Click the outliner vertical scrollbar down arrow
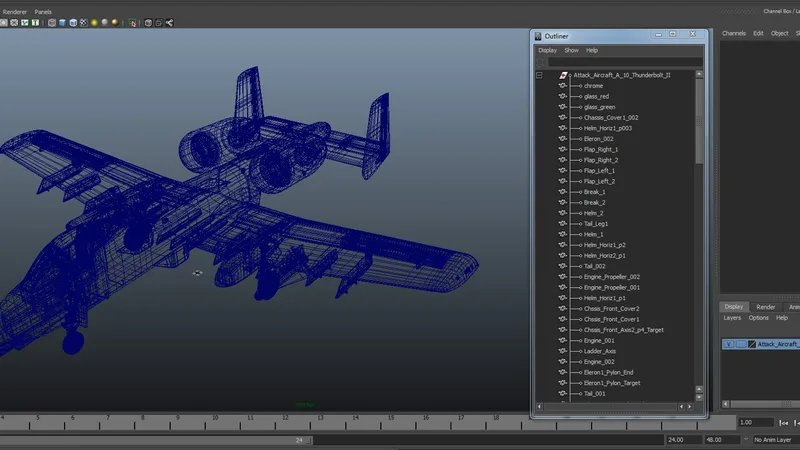800x450 pixels. [x=699, y=397]
